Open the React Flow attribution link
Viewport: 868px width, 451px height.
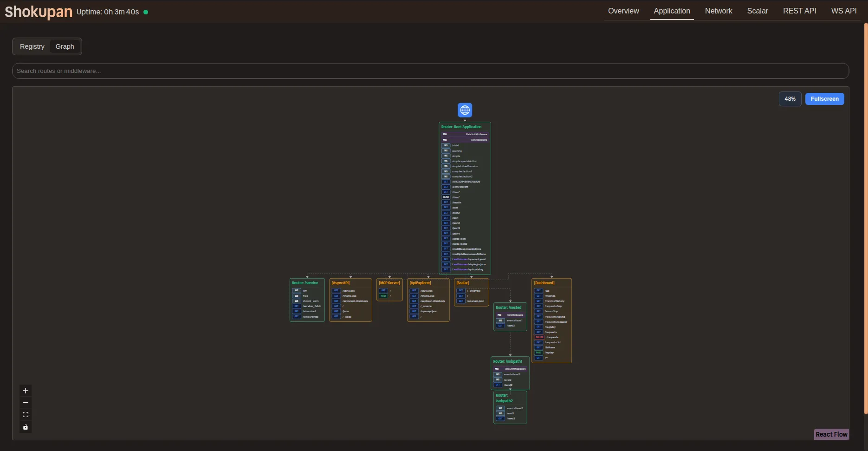click(x=831, y=434)
